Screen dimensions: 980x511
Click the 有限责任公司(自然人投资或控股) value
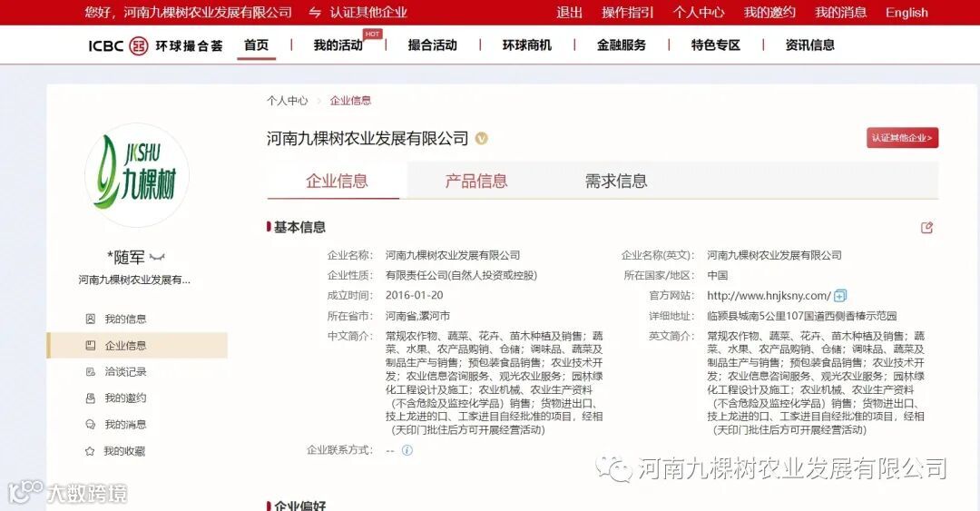point(461,275)
